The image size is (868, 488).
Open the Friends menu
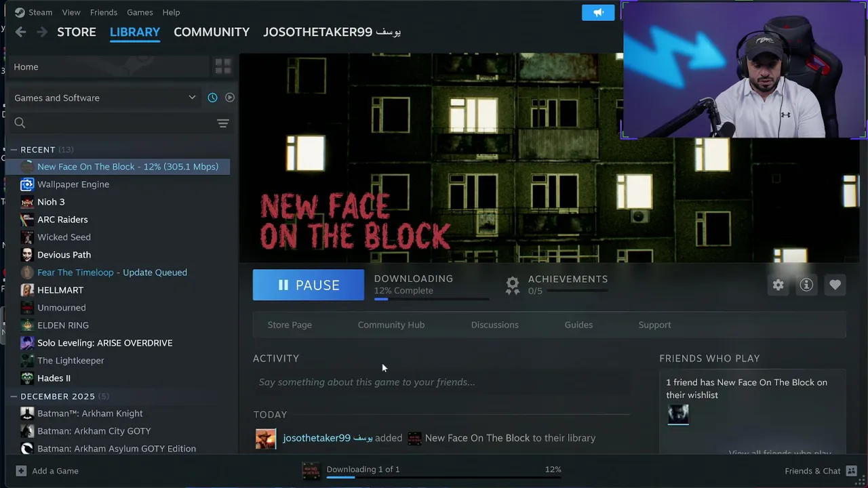tap(104, 12)
